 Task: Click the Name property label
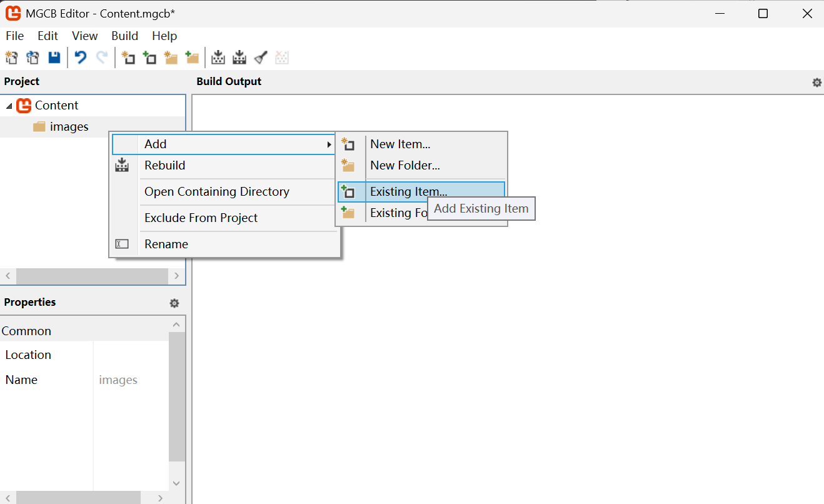click(x=21, y=380)
